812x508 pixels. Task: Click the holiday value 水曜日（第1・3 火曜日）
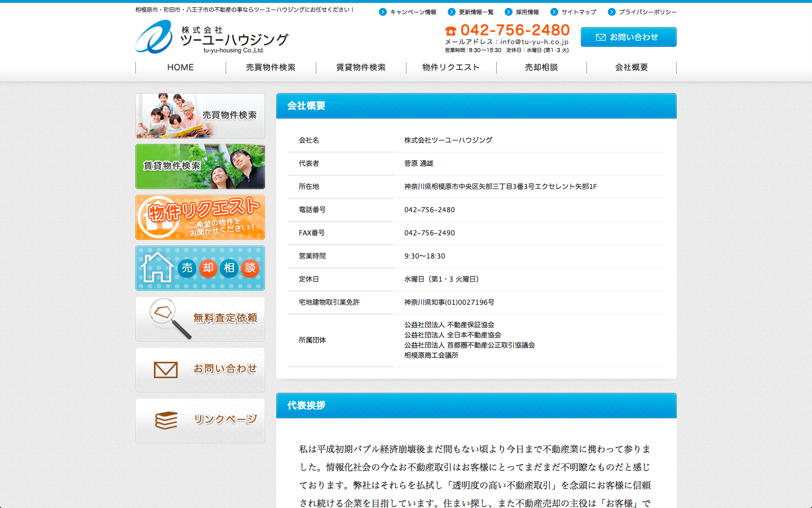point(443,279)
